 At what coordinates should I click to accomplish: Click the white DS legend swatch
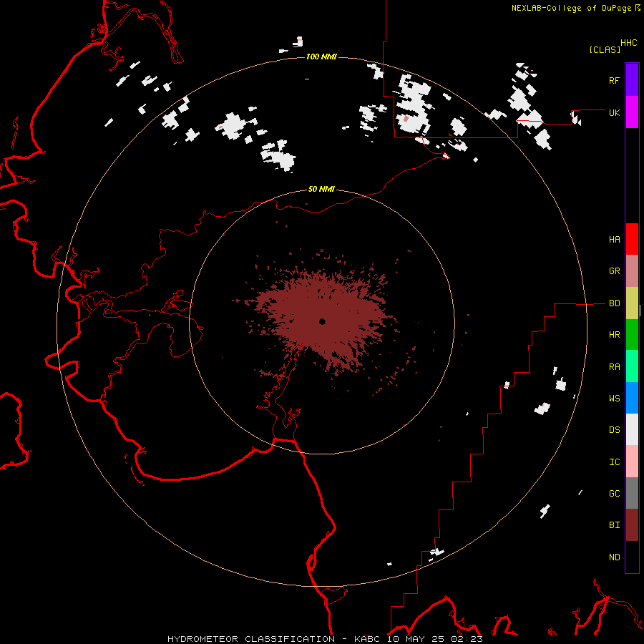[x=632, y=429]
